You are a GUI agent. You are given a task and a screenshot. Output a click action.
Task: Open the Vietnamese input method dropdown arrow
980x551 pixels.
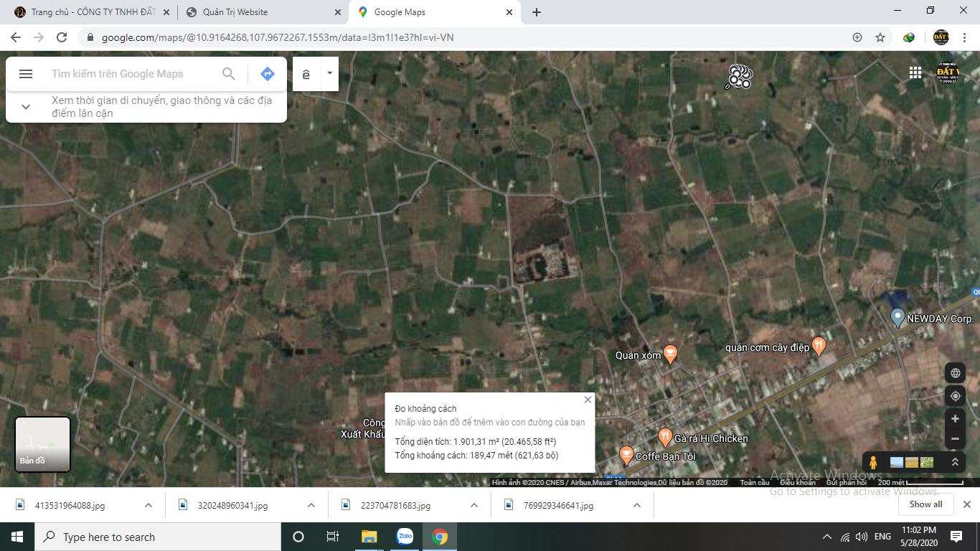(330, 74)
